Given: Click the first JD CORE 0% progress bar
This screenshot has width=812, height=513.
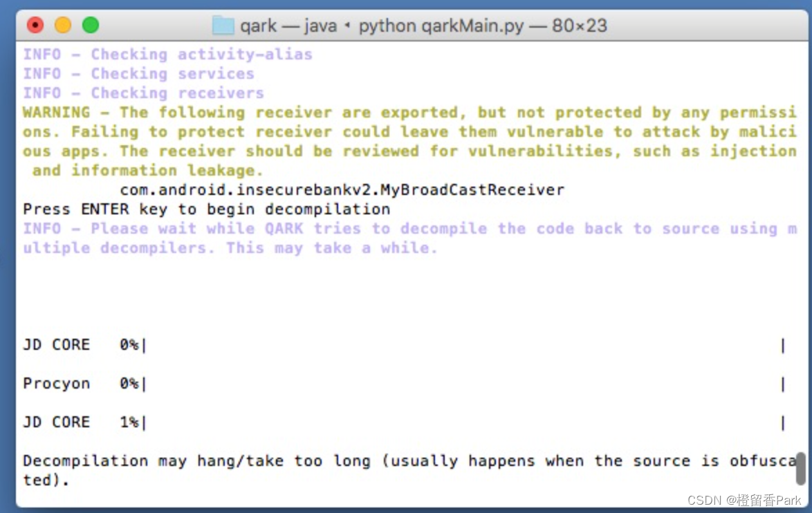Looking at the screenshot, I should tap(463, 344).
